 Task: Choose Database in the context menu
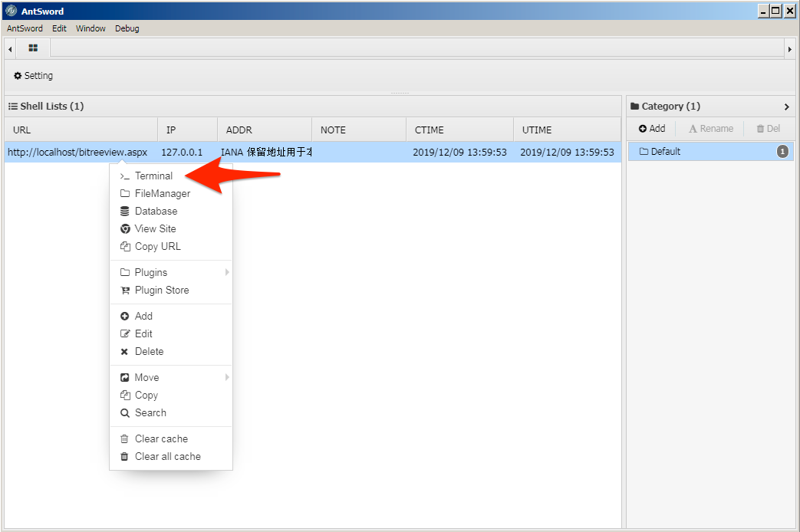pos(170,211)
